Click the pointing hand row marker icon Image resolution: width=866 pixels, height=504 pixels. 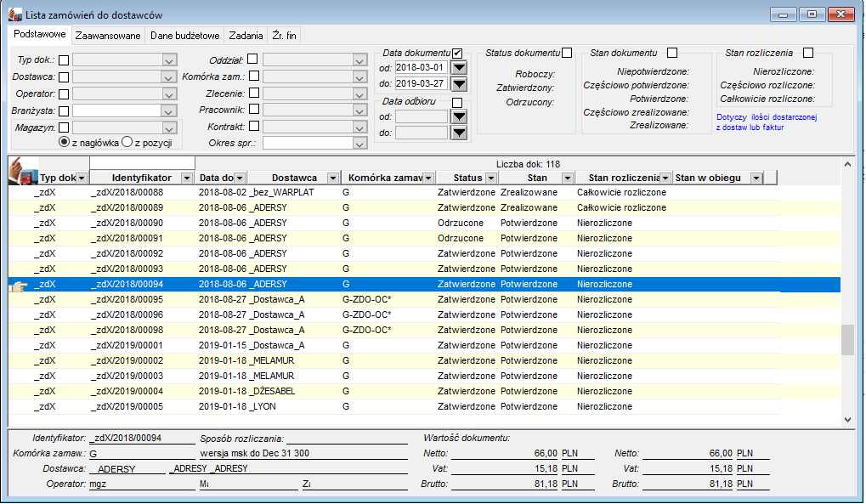(18, 286)
